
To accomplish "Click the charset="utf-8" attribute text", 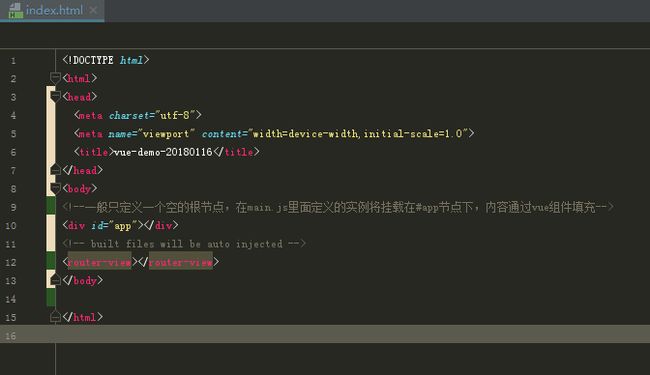I will point(152,115).
